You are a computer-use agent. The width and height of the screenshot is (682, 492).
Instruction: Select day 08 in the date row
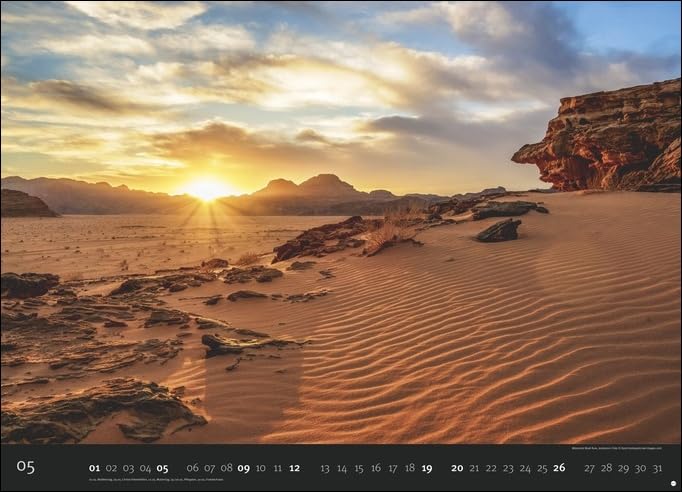tap(227, 468)
